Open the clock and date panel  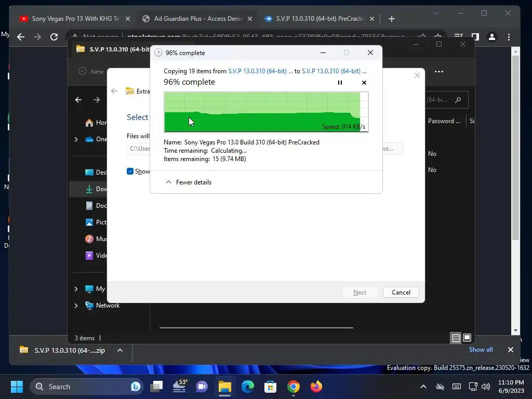[511, 387]
